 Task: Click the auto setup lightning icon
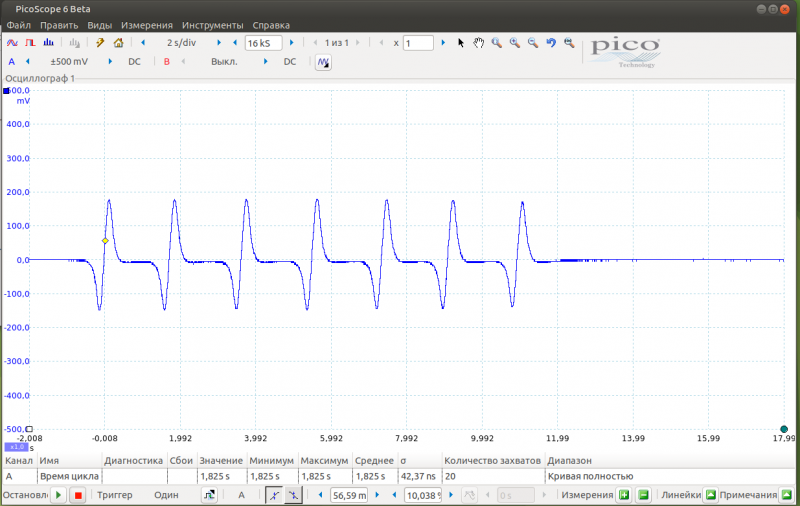point(100,43)
